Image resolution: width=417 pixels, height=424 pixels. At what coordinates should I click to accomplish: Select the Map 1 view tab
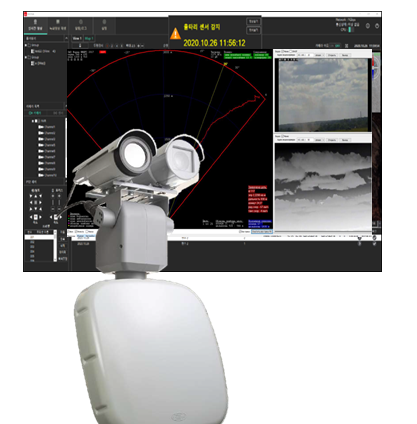pos(89,38)
